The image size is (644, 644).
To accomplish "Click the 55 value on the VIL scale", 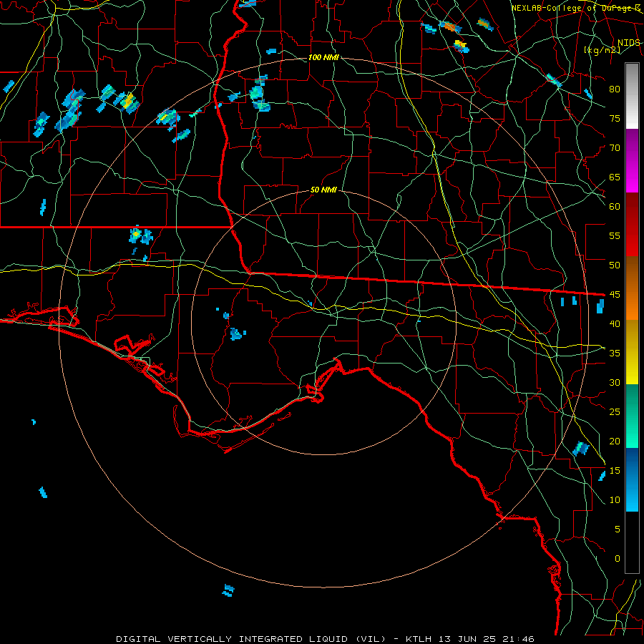I will (x=615, y=235).
